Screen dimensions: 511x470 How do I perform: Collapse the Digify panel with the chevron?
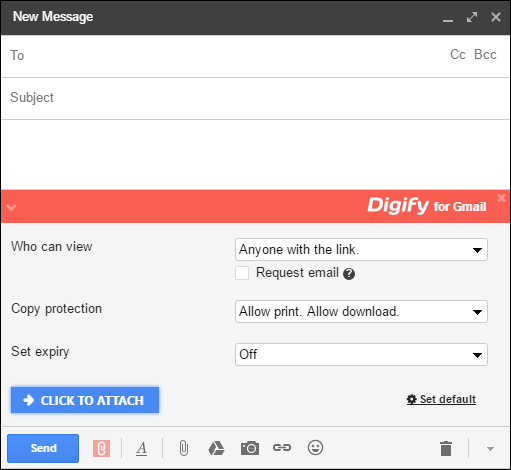(11, 207)
